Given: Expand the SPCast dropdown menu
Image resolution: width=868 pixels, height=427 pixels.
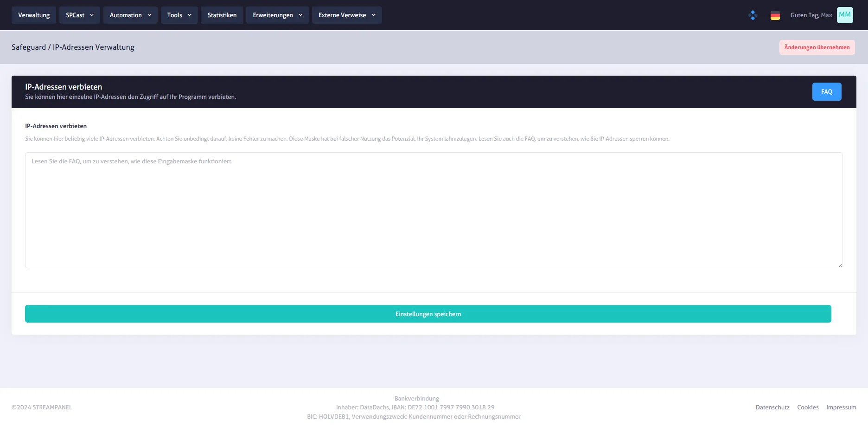Looking at the screenshot, I should (x=80, y=15).
